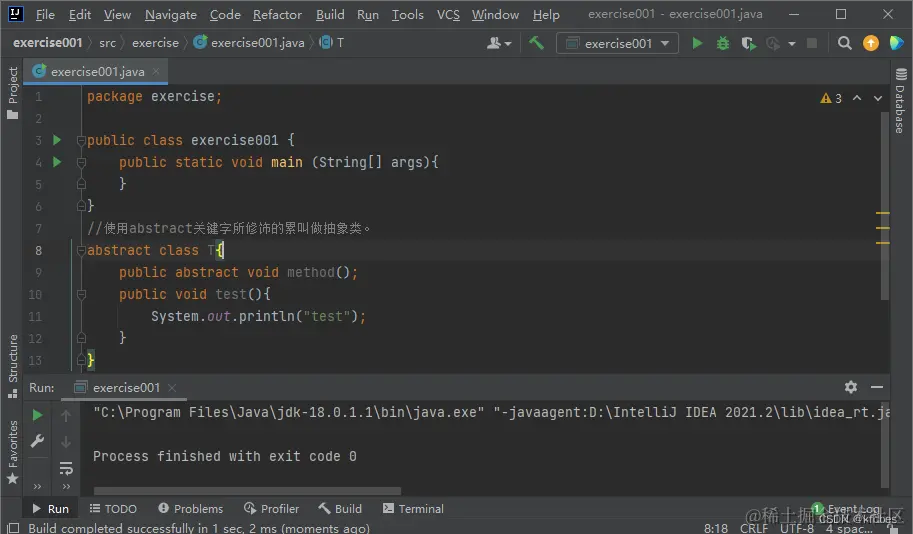The image size is (913, 534).
Task: Open the Project tool window sidebar
Action: pos(12,93)
